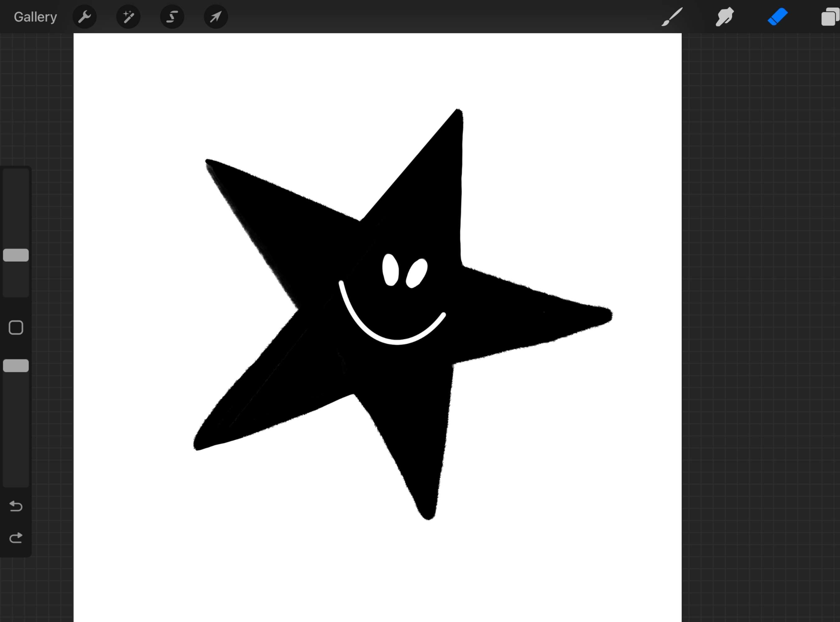The height and width of the screenshot is (622, 840).
Task: Tap the square Modify button on the sidebar
Action: click(x=16, y=327)
